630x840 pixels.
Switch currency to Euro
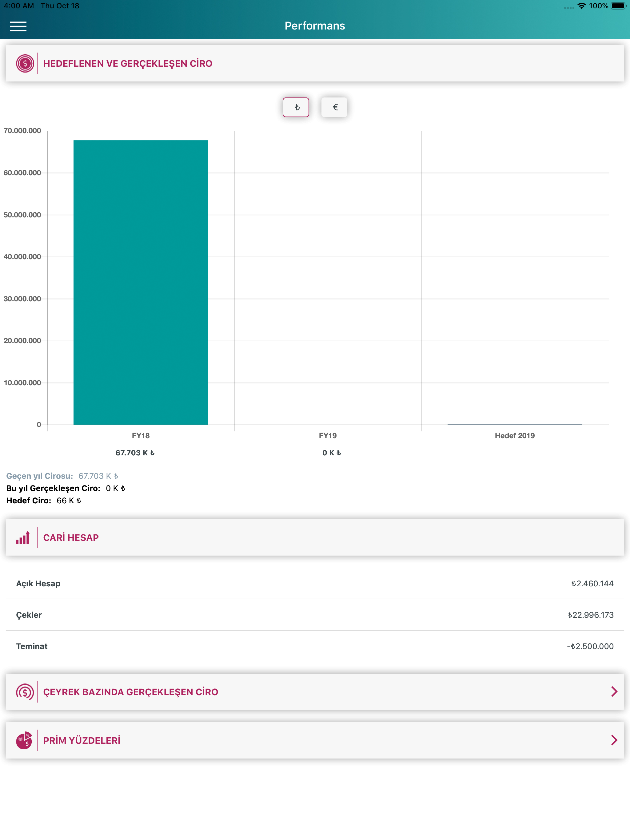point(334,108)
